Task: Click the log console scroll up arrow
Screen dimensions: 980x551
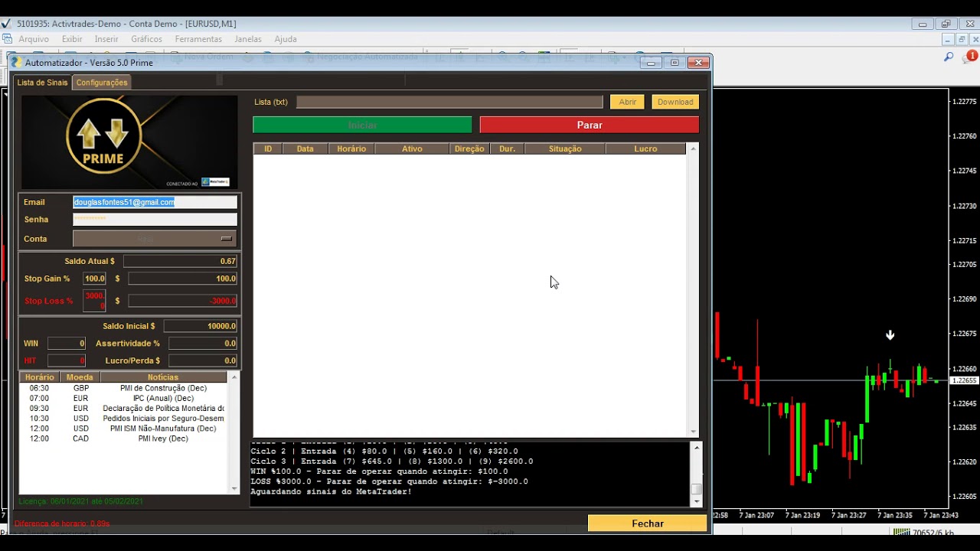Action: tap(696, 448)
